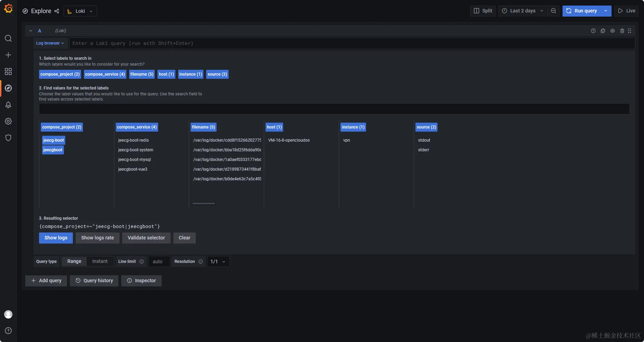The width and height of the screenshot is (644, 342).
Task: Open the Inspector
Action: tap(141, 281)
